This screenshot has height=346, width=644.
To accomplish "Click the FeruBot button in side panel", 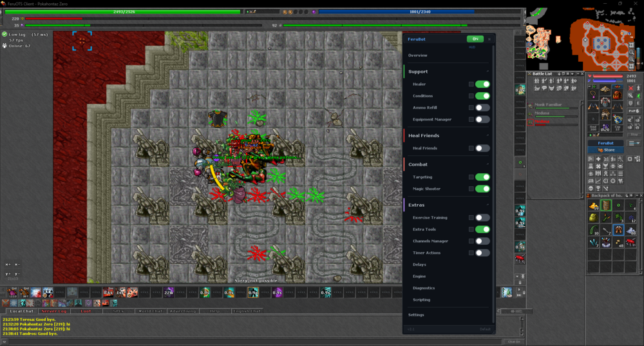I will point(606,143).
